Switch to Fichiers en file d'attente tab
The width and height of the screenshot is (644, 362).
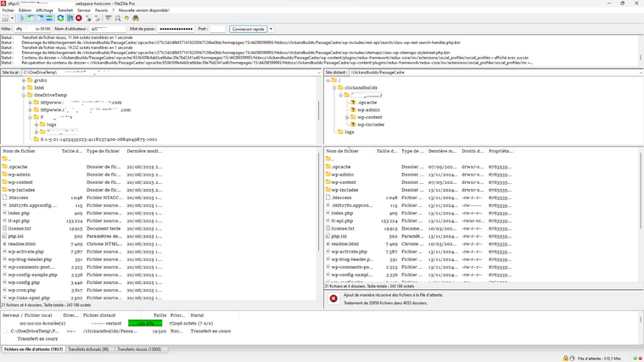(33, 349)
